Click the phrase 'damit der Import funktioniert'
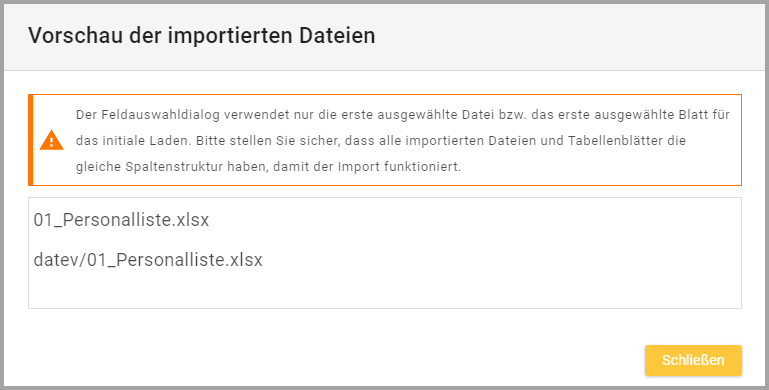Image resolution: width=769 pixels, height=390 pixels. (x=367, y=167)
